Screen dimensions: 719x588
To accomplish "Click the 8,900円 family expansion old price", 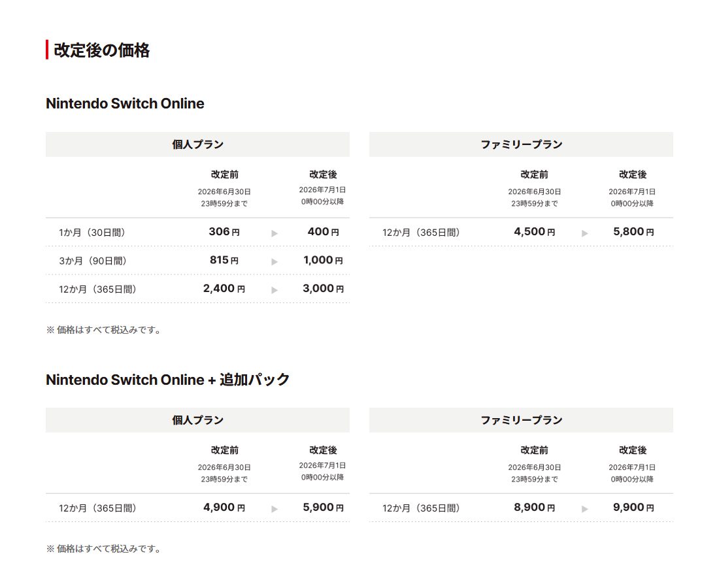I will point(535,508).
